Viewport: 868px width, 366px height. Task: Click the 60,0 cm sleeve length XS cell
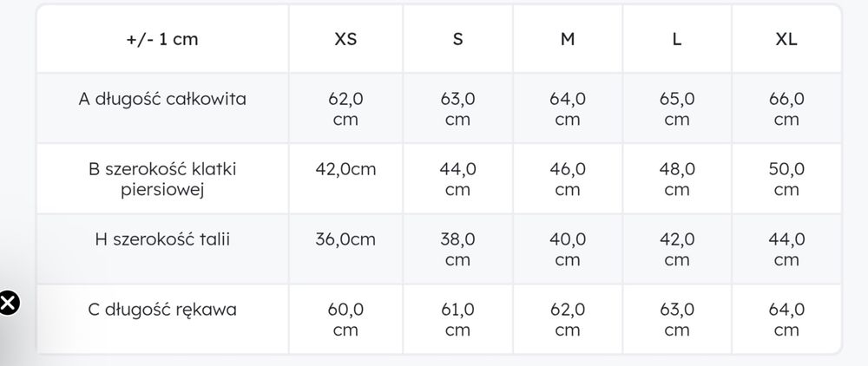point(345,319)
